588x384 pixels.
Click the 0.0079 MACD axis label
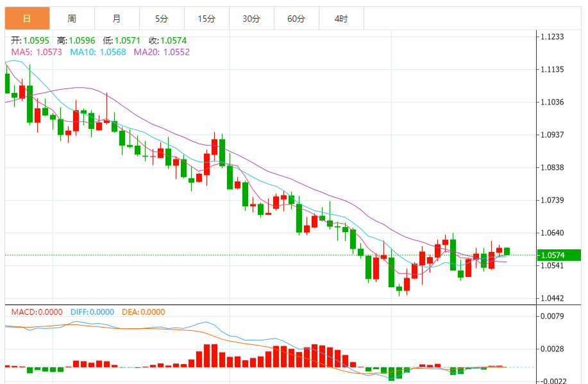[552, 316]
